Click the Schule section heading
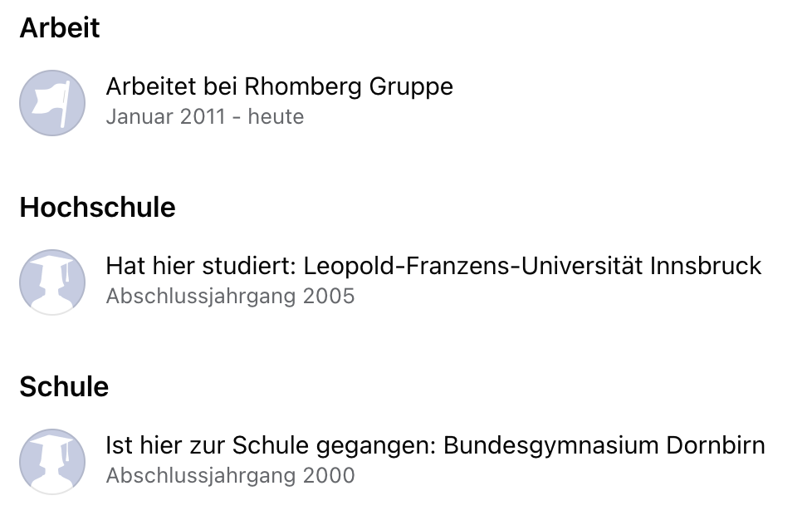This screenshot has width=812, height=530. tap(64, 387)
